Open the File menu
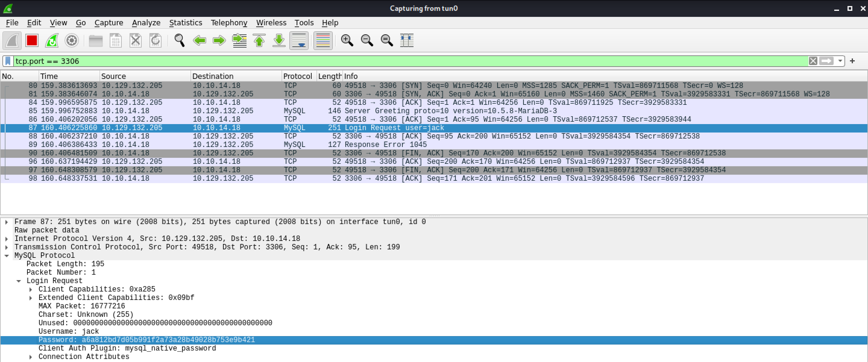The height and width of the screenshot is (362, 868). point(12,23)
